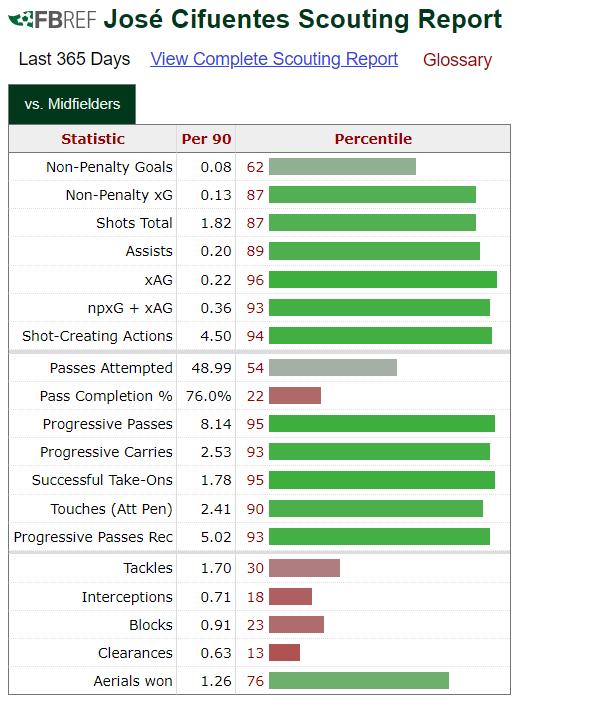Open View Complete Scouting Report link
The image size is (603, 707).
274,59
